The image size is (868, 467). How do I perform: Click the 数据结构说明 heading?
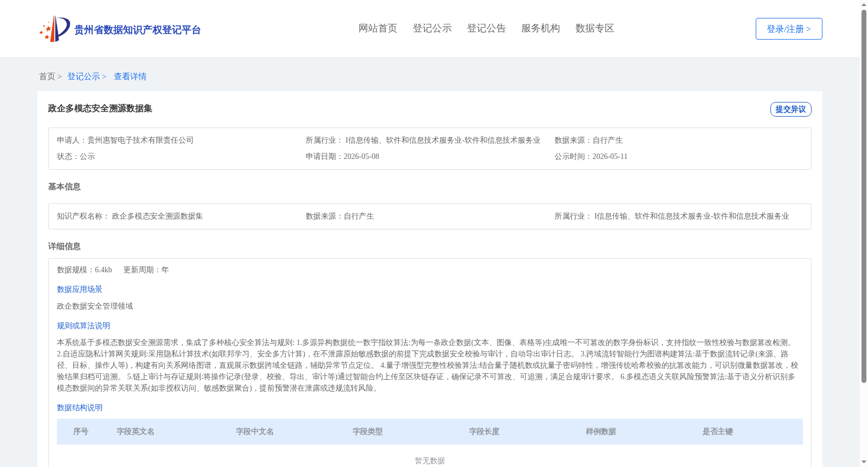coord(80,407)
